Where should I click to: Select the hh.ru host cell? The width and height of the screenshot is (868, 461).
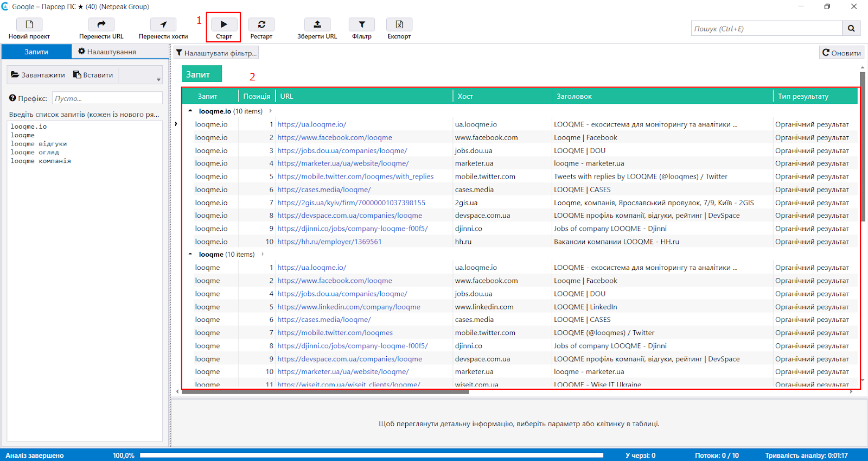pyautogui.click(x=502, y=242)
